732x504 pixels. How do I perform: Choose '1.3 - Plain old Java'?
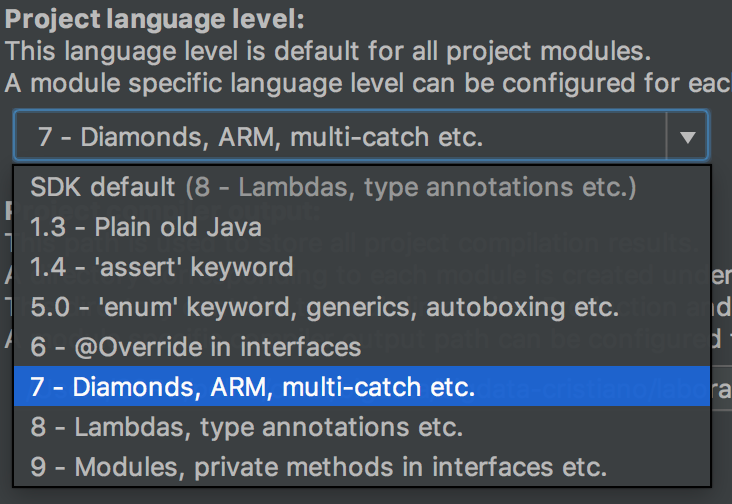tap(145, 227)
